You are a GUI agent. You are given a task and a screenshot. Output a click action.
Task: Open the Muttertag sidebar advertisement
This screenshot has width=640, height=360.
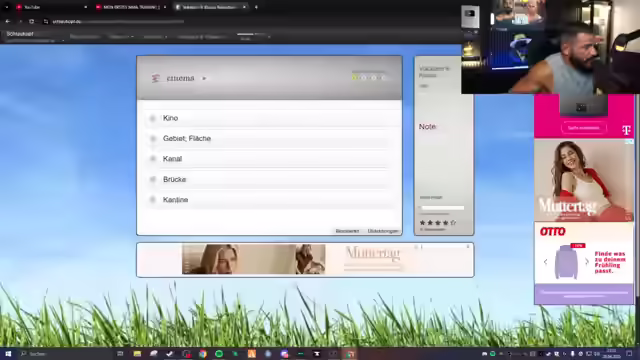(584, 180)
